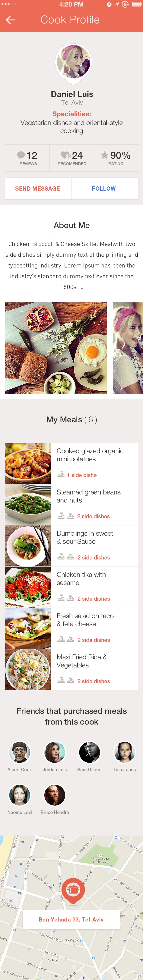Select Dumplings in sweet & sour Sauce
The height and width of the screenshot is (980, 143).
tap(71, 546)
